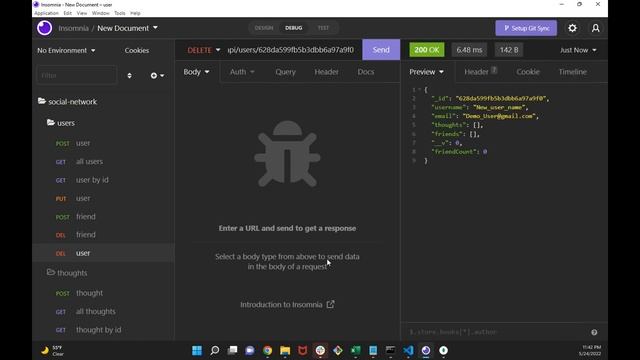Open the Help menu

(135, 13)
